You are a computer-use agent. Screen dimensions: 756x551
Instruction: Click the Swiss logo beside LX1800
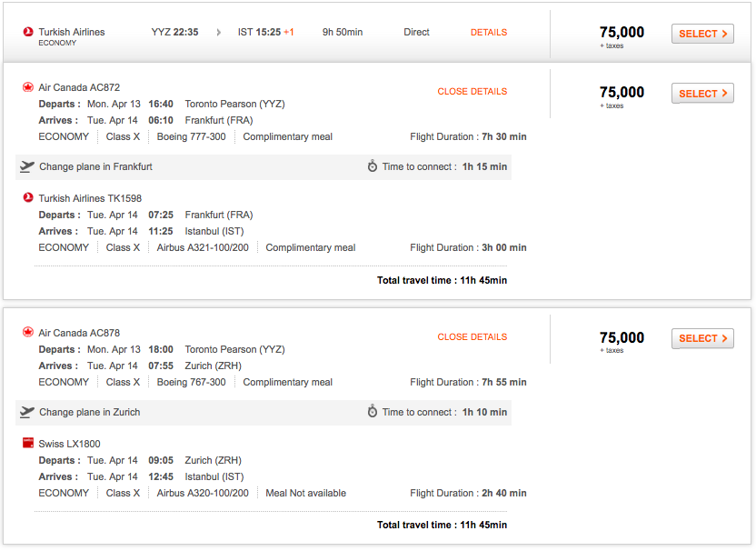(x=28, y=444)
